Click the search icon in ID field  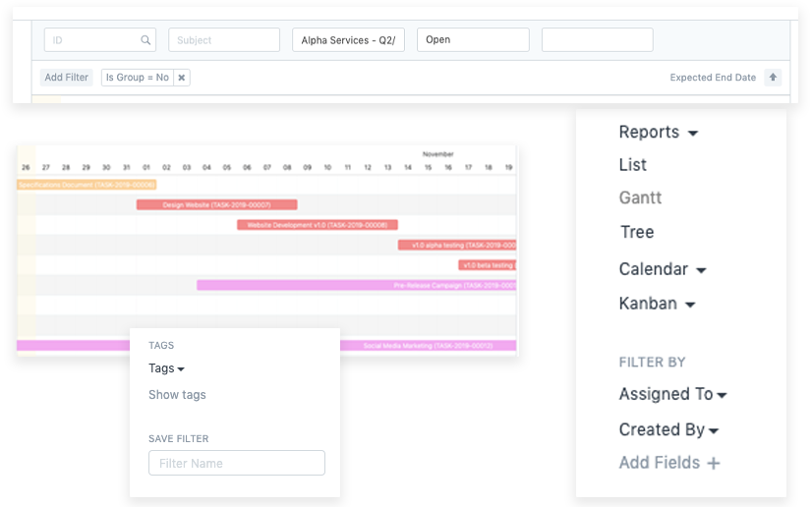145,40
